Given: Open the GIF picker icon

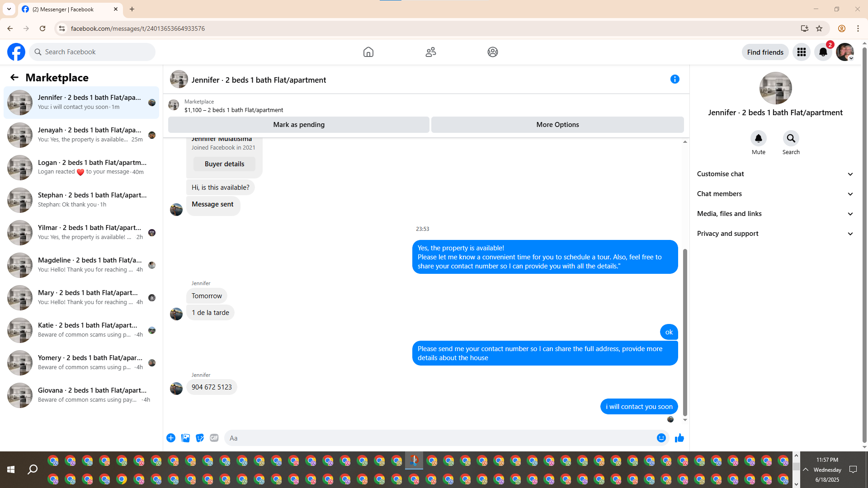Looking at the screenshot, I should coord(214,438).
